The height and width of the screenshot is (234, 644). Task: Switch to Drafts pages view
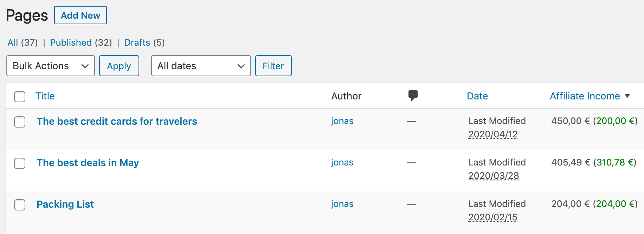137,43
